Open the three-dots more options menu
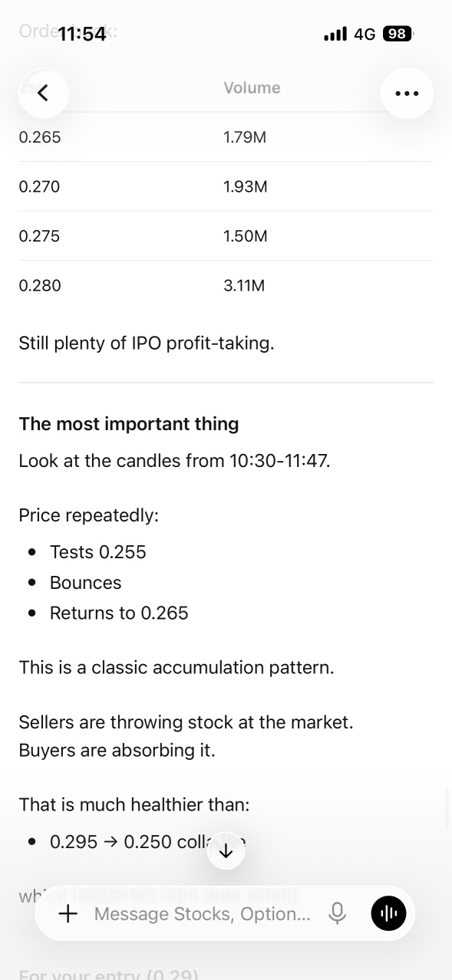452x980 pixels. 407,93
